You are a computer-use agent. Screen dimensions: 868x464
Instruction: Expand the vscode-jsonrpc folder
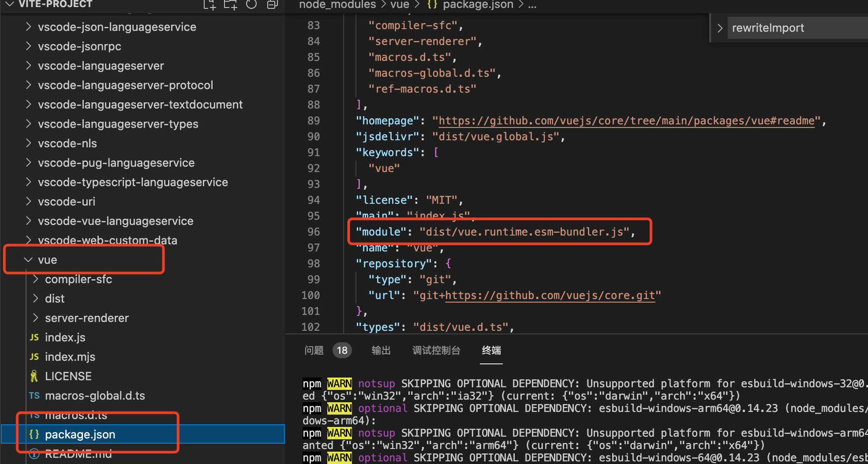point(29,46)
